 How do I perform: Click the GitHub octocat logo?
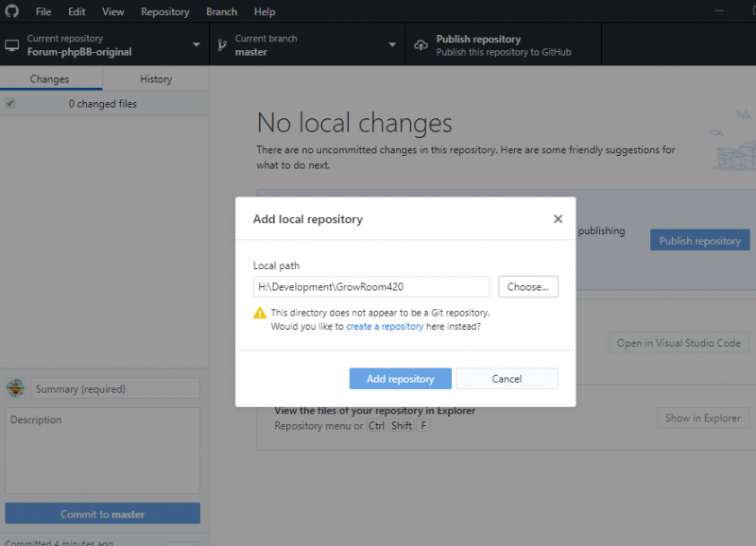(10, 11)
